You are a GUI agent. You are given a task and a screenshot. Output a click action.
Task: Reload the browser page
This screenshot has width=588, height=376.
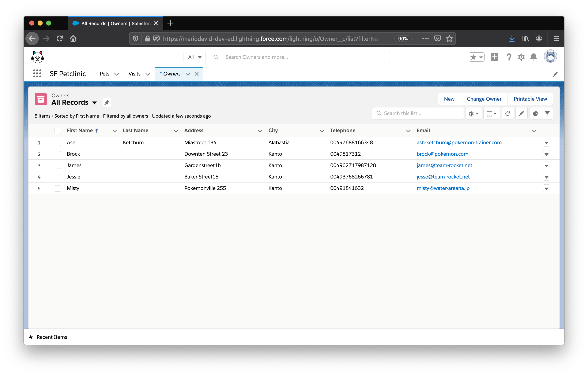[x=60, y=38]
